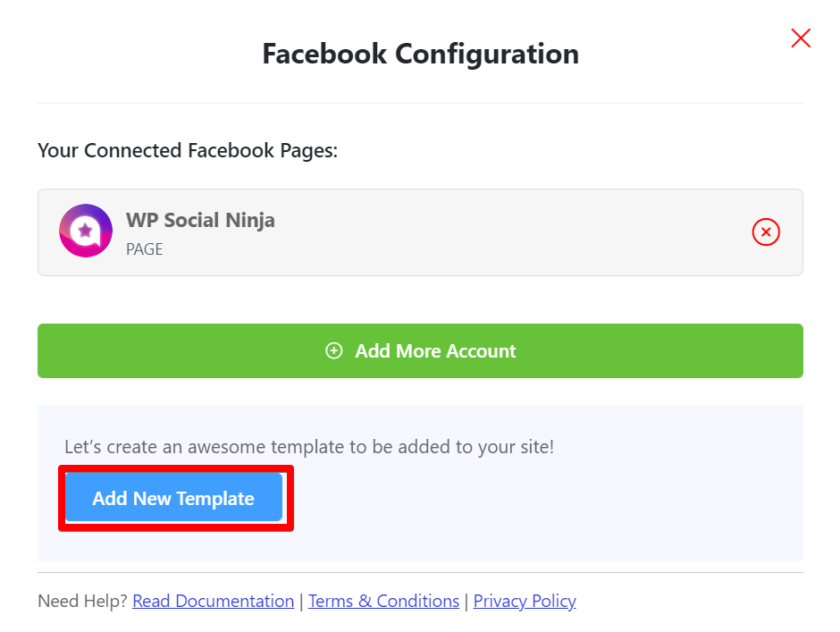Click the Your Connected Facebook Pages label
This screenshot has height=632, width=840.
(x=188, y=151)
